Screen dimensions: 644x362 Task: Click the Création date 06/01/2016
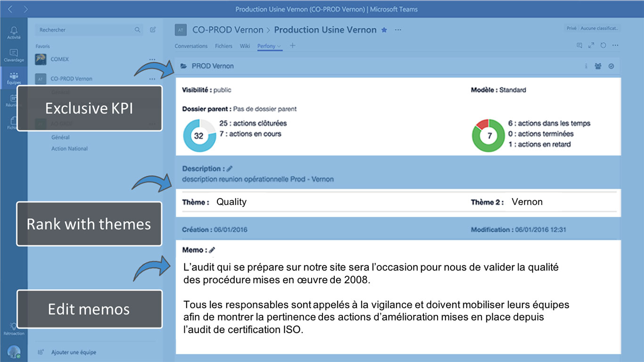(x=231, y=230)
